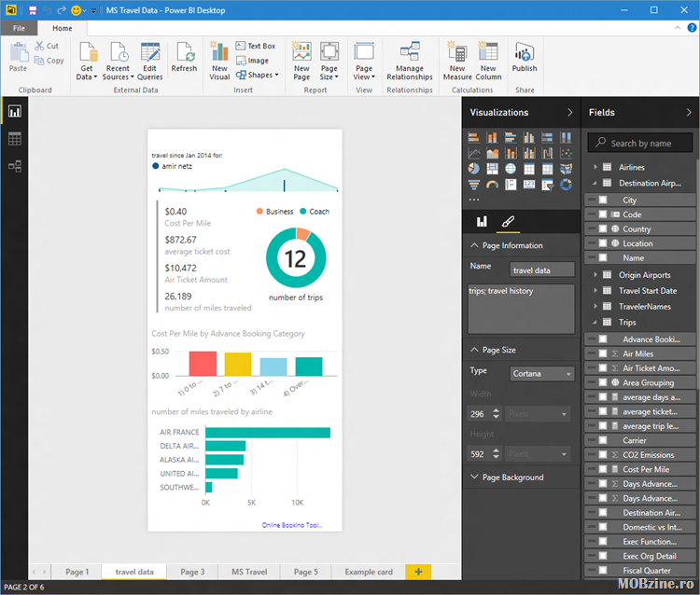Switch to Report view in sidebar
Screen dimensions: 700x595
15,111
